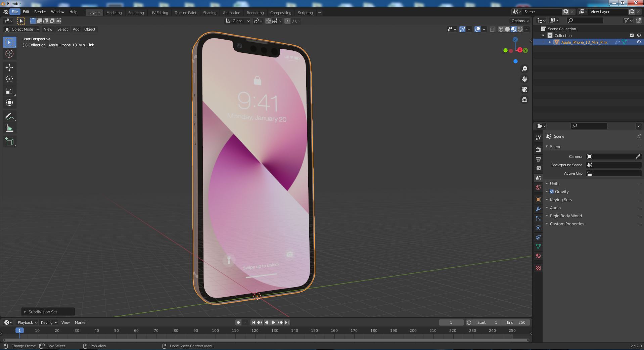Select the Move tool
This screenshot has width=644, height=350.
9,67
